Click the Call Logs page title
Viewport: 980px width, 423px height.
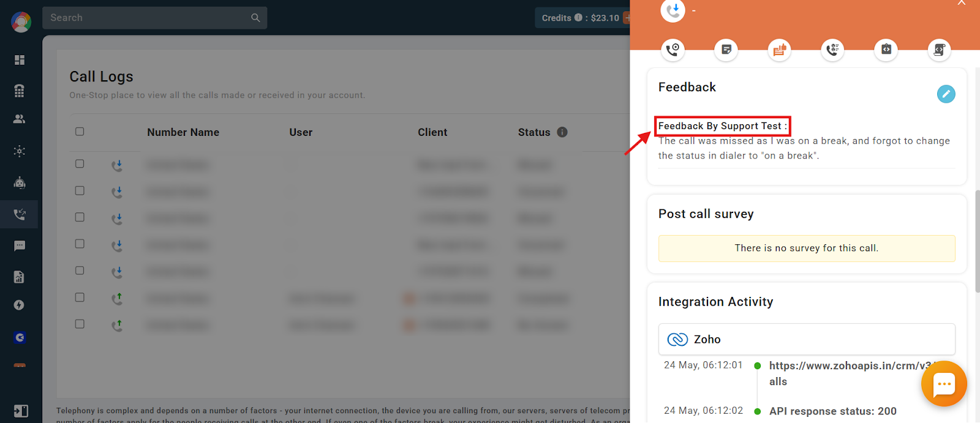click(101, 77)
